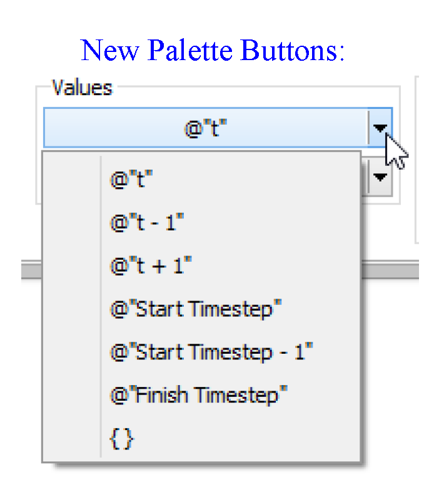This screenshot has width=424, height=504.
Task: Expand the @"t" button dropdown arrow
Action: [x=380, y=129]
